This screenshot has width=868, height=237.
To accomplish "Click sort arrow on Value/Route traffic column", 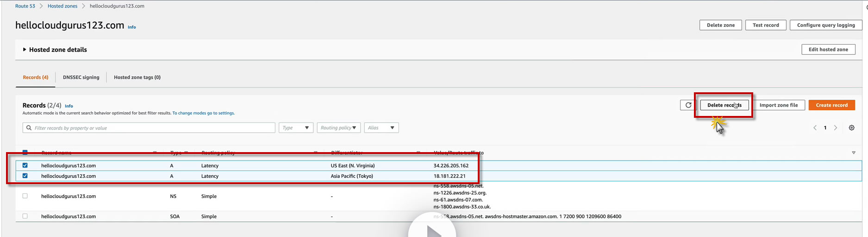I will [854, 153].
